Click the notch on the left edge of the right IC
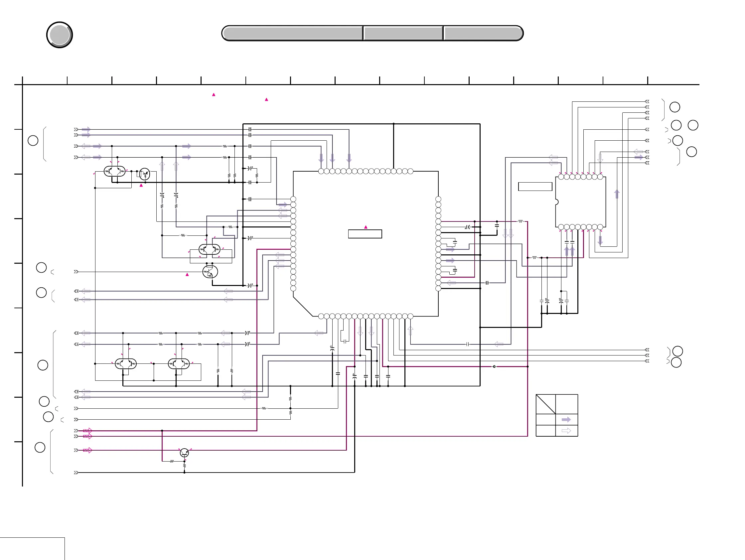Image resolution: width=745 pixels, height=560 pixels. coord(557,202)
